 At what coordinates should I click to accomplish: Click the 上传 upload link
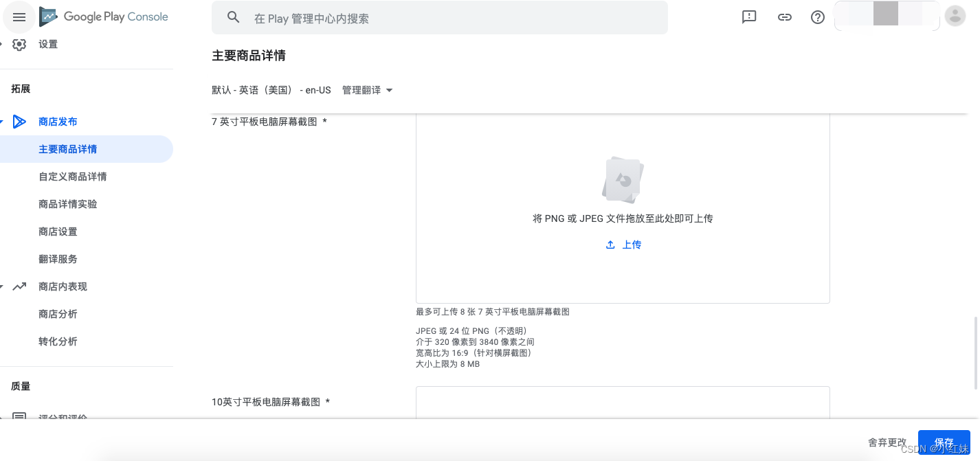point(624,245)
